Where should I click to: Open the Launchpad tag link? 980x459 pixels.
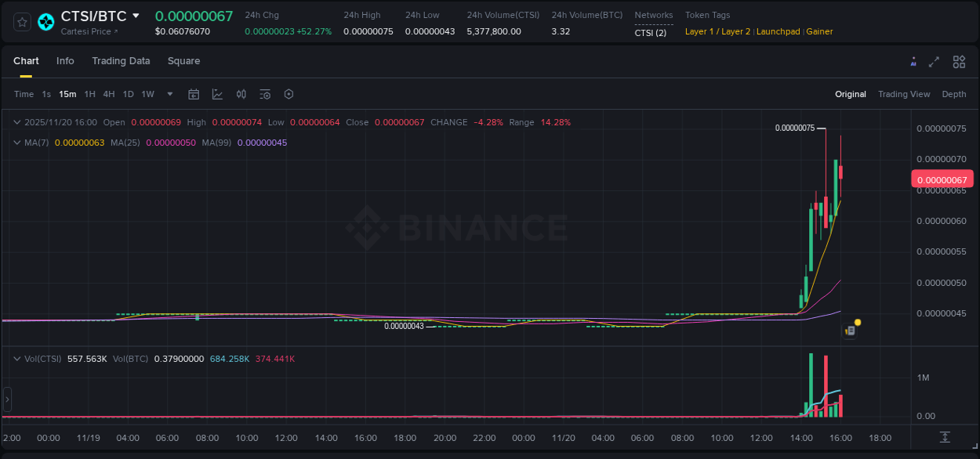coord(778,31)
